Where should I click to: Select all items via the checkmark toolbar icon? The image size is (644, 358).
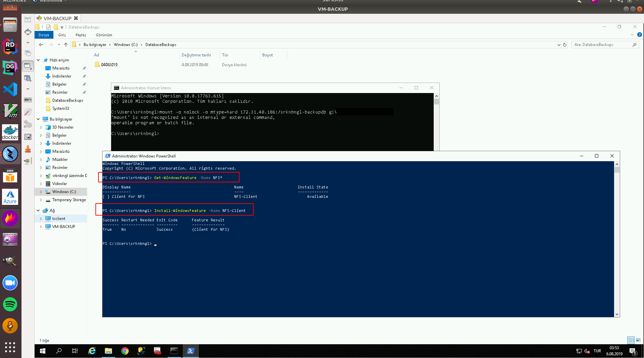coord(48,27)
